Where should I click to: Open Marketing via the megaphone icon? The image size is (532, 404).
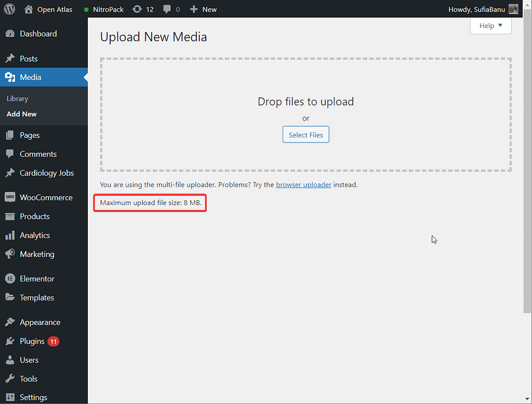(x=11, y=254)
